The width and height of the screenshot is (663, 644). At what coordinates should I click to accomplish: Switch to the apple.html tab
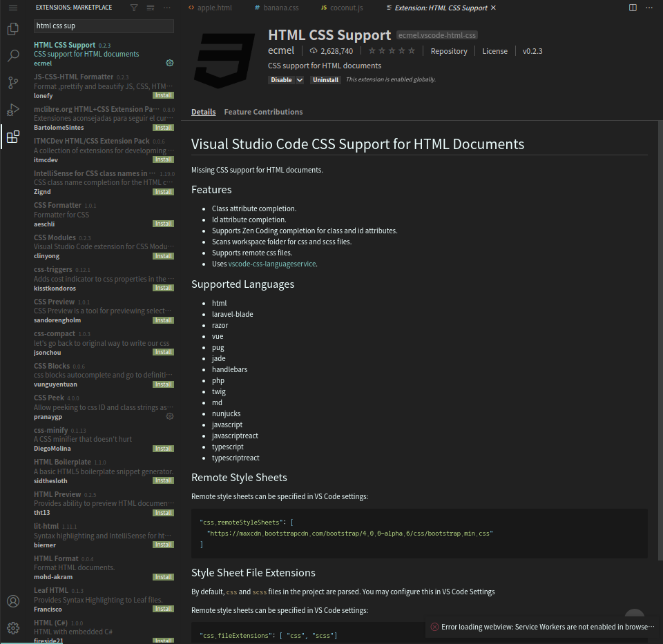(x=210, y=8)
